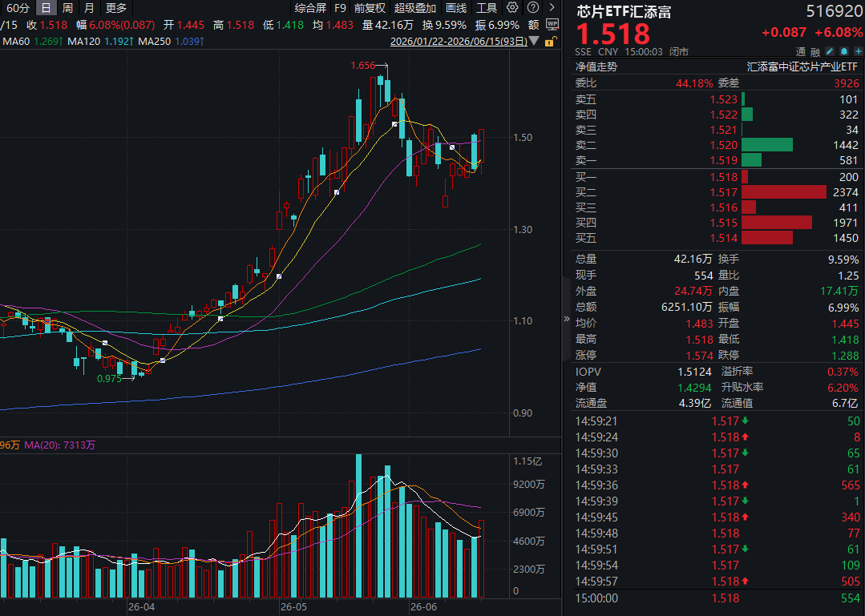Image resolution: width=865 pixels, height=616 pixels.
Task: Toggle the date range lock icon
Action: 549,42
